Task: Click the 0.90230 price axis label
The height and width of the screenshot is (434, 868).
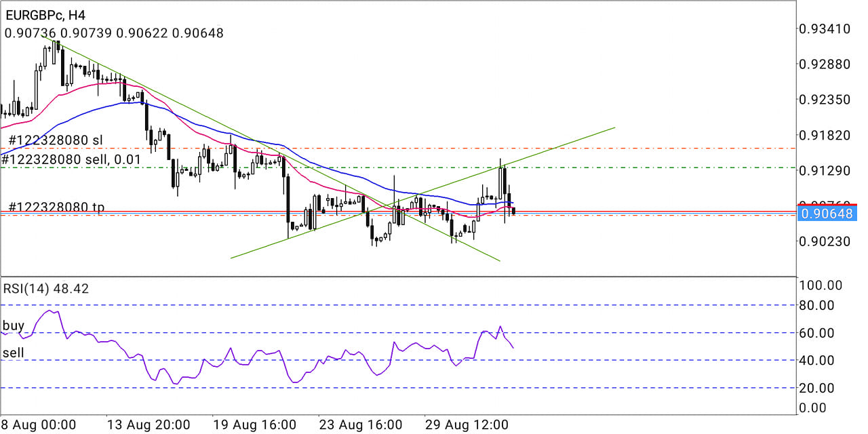Action: point(825,241)
